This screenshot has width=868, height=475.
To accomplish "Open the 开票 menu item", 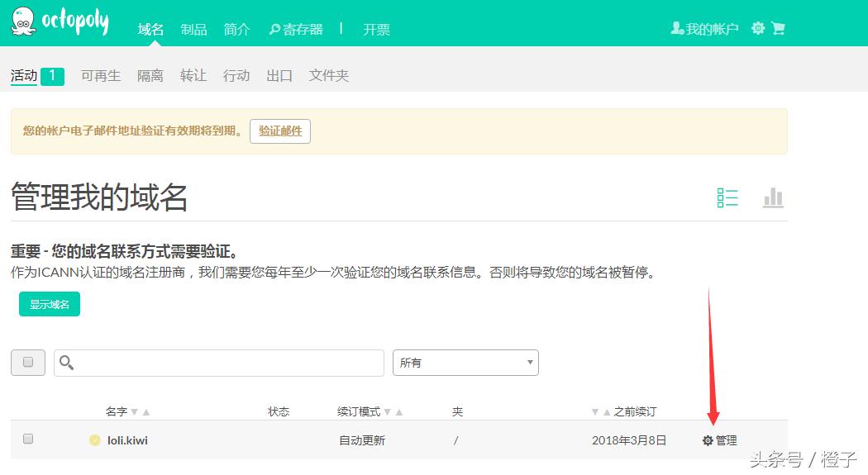I will point(376,29).
